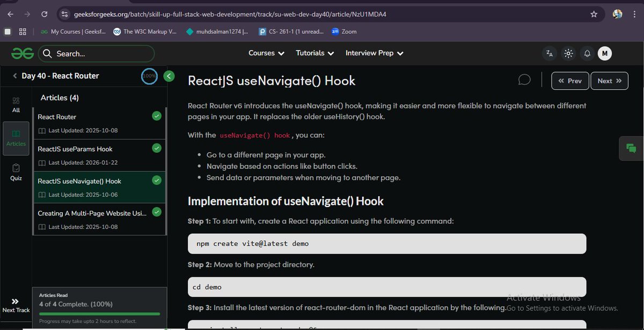
Task: Click the Implementation of useNavigate() Hook heading
Action: 286,202
